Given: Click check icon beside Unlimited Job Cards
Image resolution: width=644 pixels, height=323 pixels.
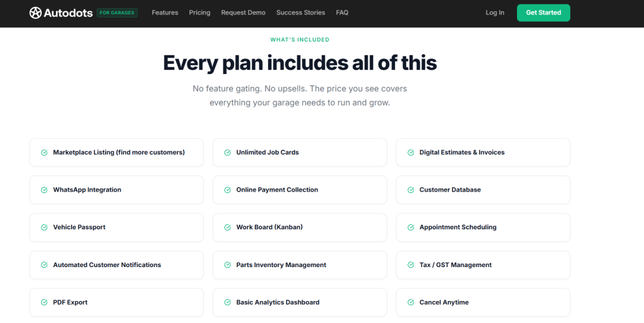Looking at the screenshot, I should tap(227, 153).
